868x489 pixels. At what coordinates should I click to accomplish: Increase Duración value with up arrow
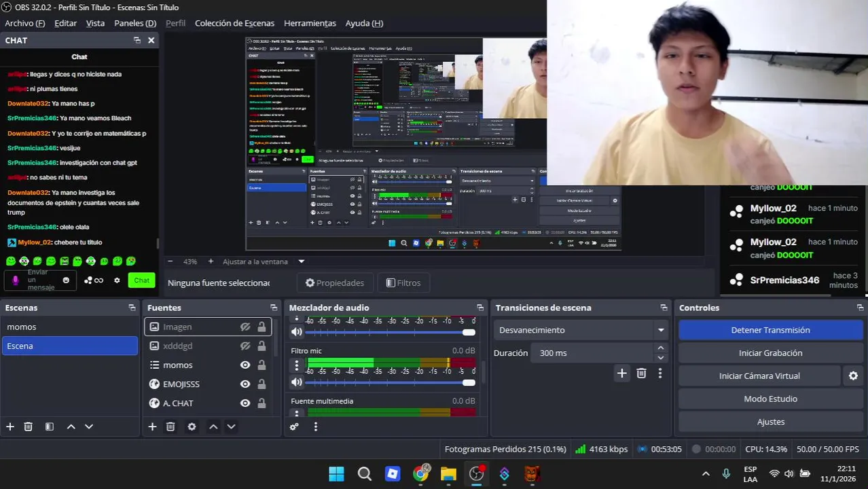660,348
